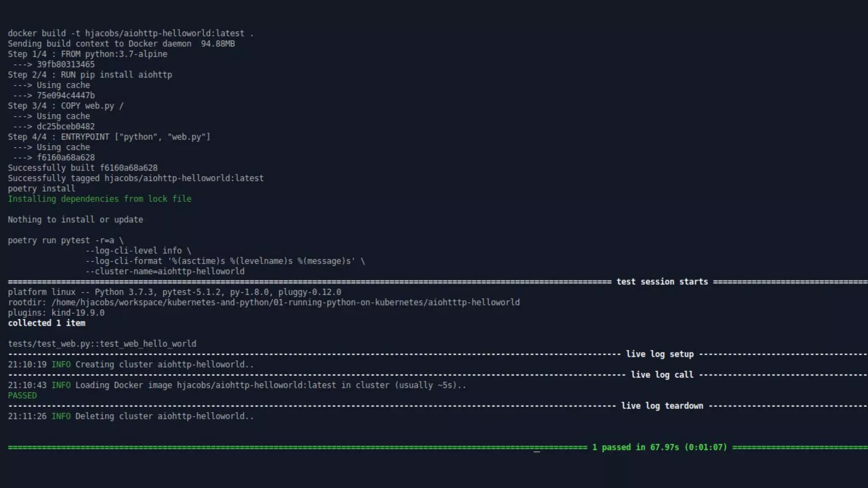This screenshot has width=868, height=488.
Task: Click the '--log-cli-level info' option line
Action: click(138, 251)
